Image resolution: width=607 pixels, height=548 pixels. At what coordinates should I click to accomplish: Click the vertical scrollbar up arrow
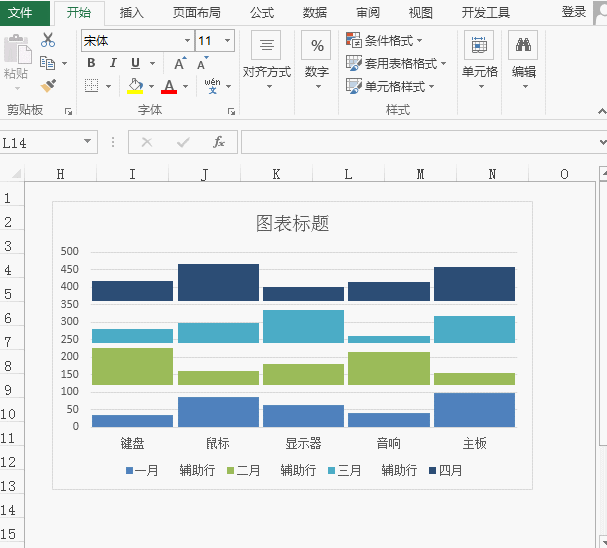[x=603, y=173]
